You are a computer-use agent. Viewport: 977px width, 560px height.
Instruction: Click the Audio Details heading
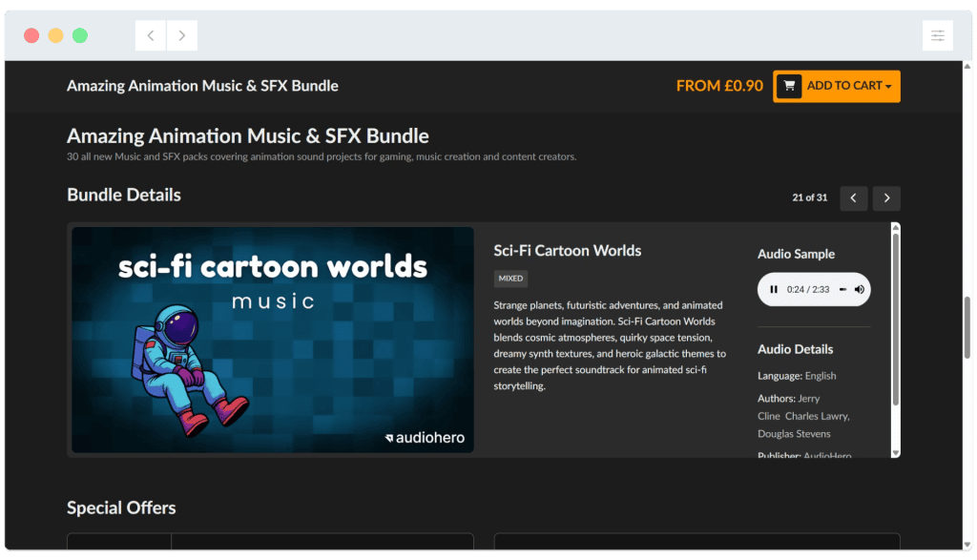click(x=795, y=349)
